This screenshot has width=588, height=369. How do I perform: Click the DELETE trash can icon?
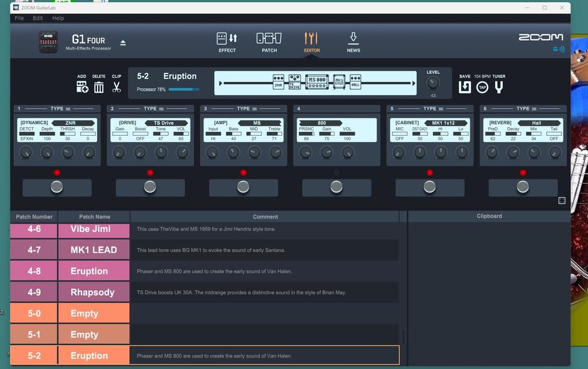pos(99,87)
